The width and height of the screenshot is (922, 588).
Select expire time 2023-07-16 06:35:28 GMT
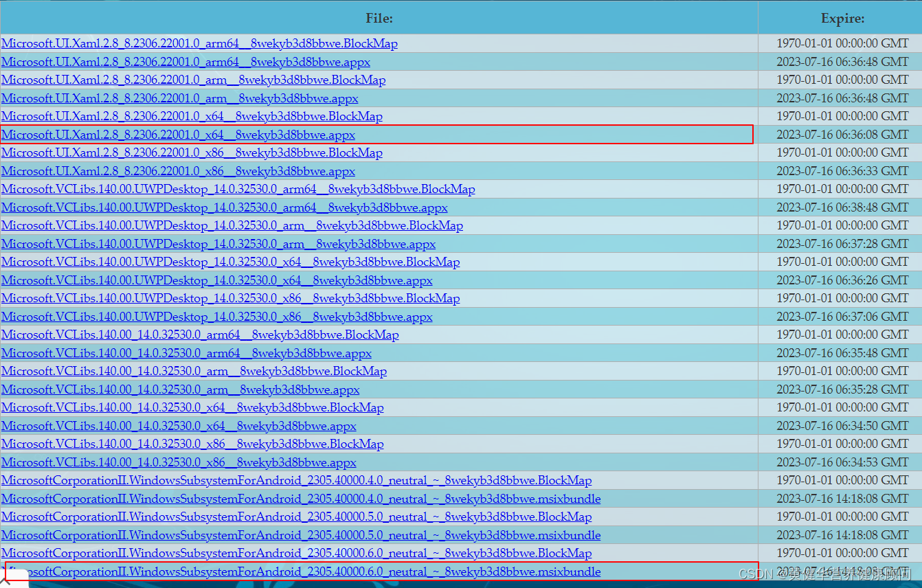[x=842, y=389]
